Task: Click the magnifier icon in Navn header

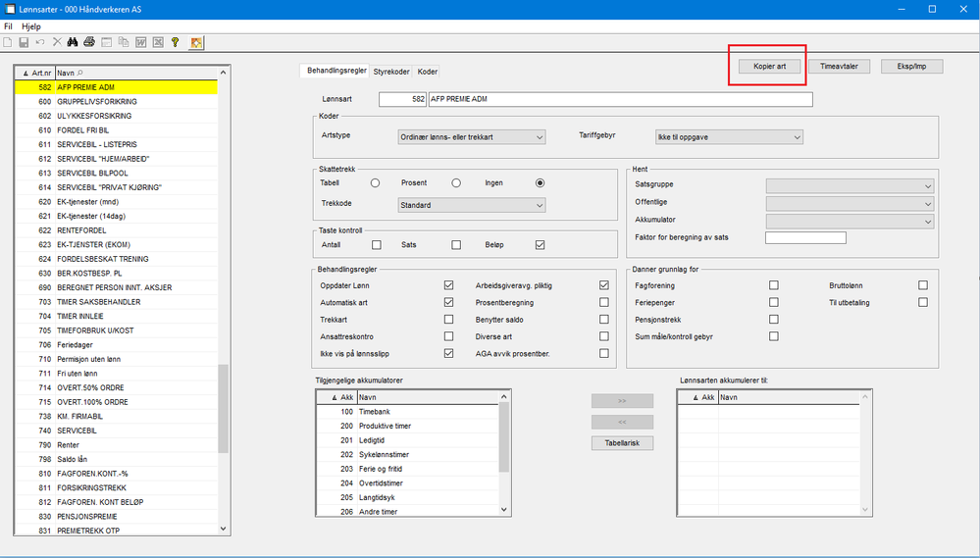Action: (80, 74)
